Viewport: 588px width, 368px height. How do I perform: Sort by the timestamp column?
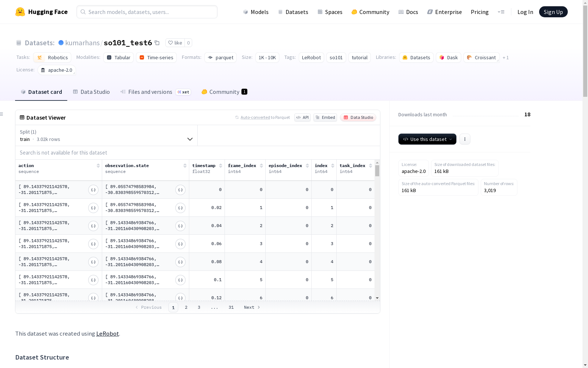point(220,166)
